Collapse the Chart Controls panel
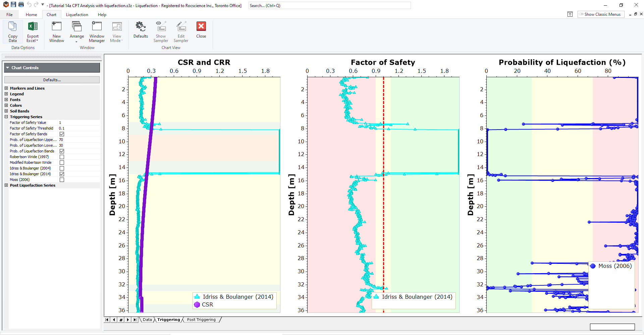644x335 pixels. (7, 67)
